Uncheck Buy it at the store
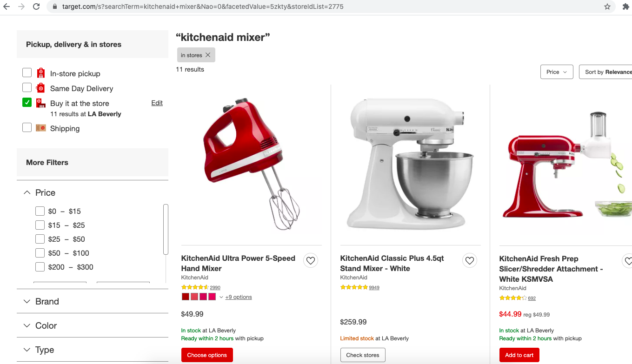The width and height of the screenshot is (632, 364). [27, 103]
